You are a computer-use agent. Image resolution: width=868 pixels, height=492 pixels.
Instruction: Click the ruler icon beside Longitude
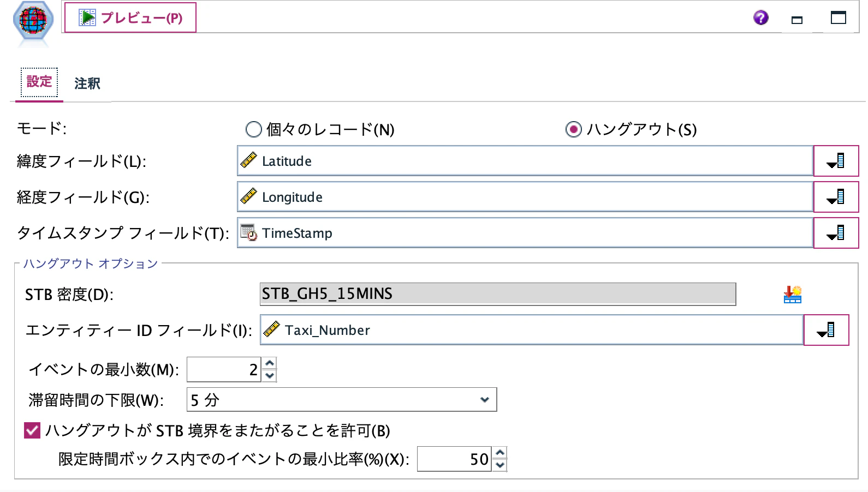click(249, 196)
